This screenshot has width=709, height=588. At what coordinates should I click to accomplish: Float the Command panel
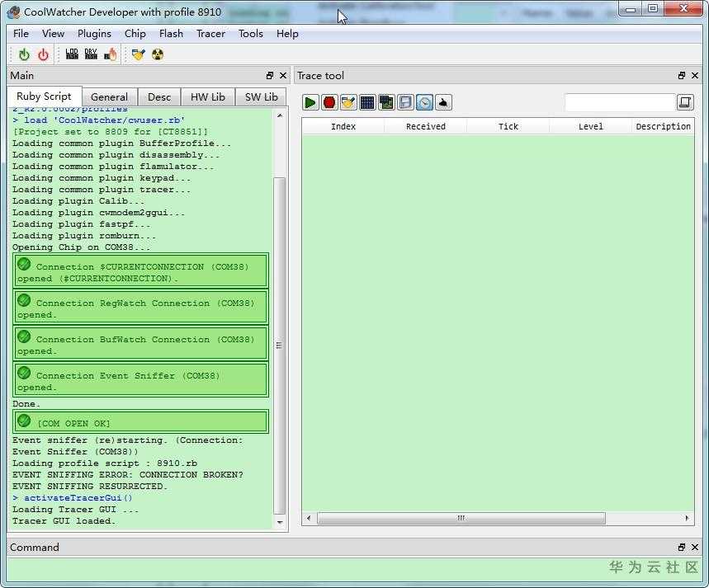click(682, 548)
